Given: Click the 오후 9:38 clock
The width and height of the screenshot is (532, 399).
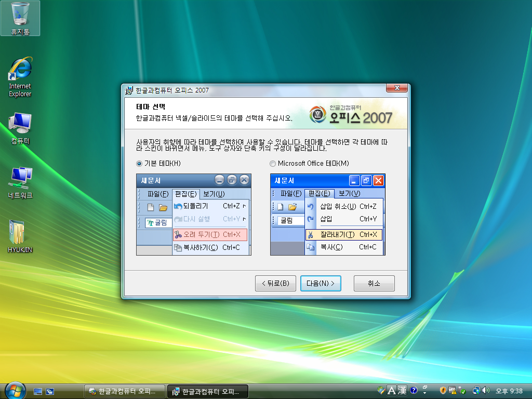Looking at the screenshot, I should [x=509, y=391].
